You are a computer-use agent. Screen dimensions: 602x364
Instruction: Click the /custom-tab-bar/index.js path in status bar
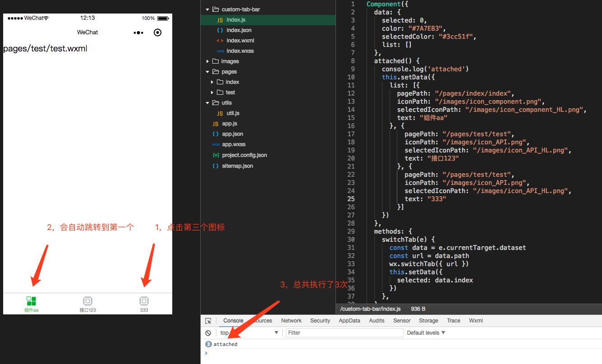tap(370, 309)
